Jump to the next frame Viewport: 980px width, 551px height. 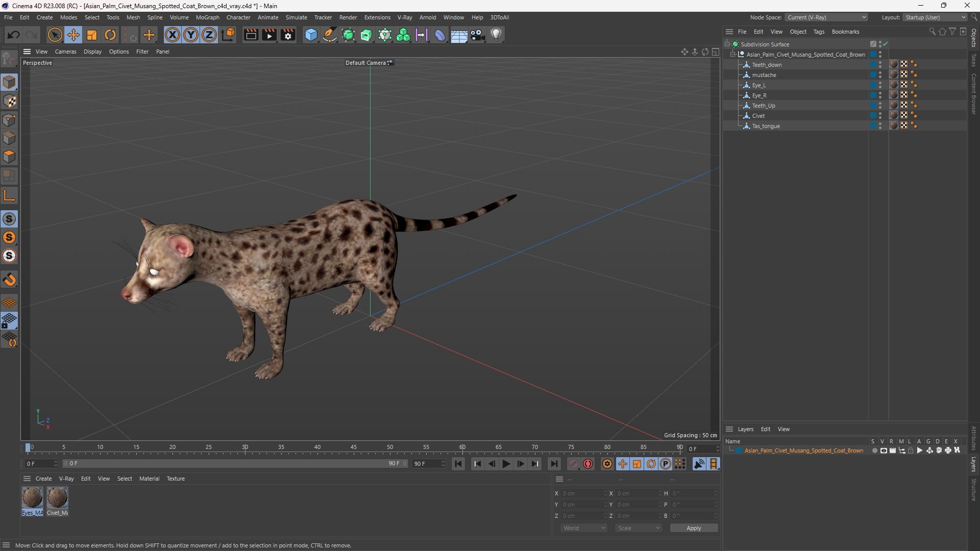(521, 464)
